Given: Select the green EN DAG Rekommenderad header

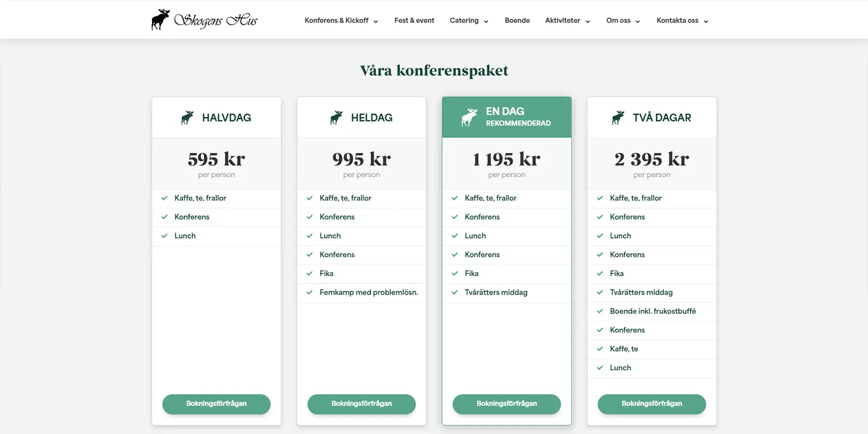Looking at the screenshot, I should click(507, 117).
